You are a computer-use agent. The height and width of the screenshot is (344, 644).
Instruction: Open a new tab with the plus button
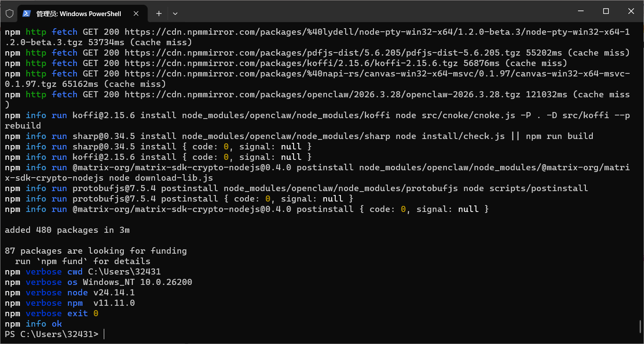[x=159, y=13]
